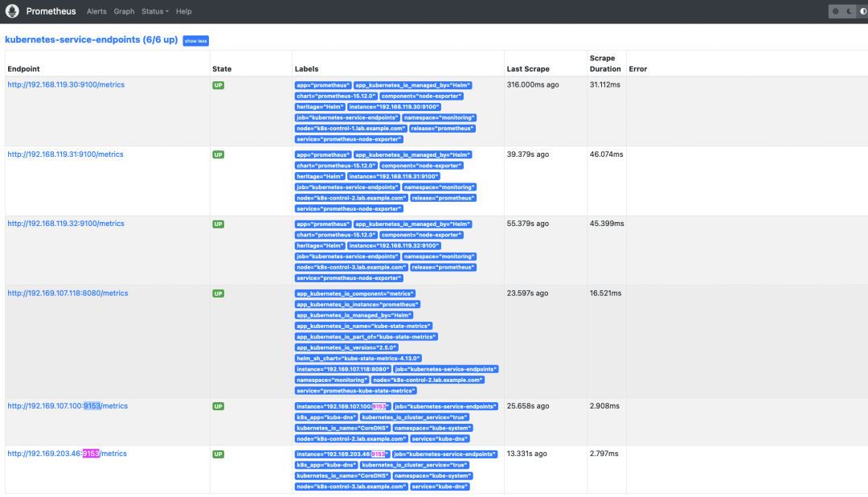Open endpoint 192.168.119.30:9100 metrics link

click(66, 84)
